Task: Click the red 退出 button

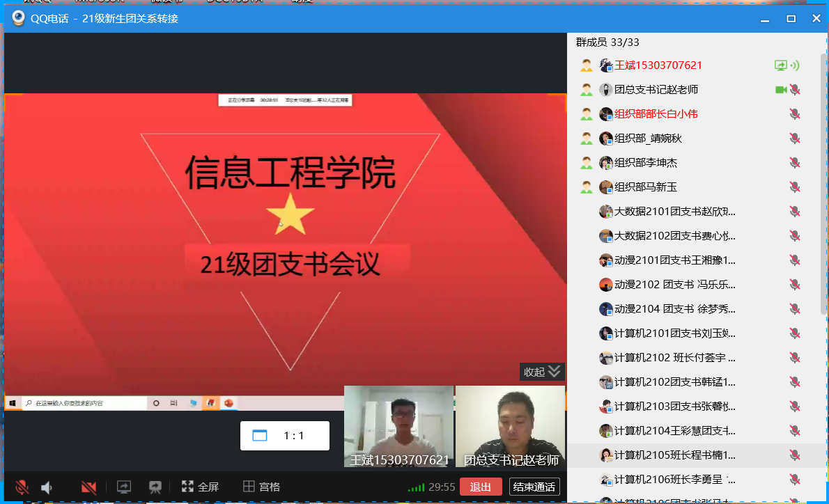Action: 480,487
